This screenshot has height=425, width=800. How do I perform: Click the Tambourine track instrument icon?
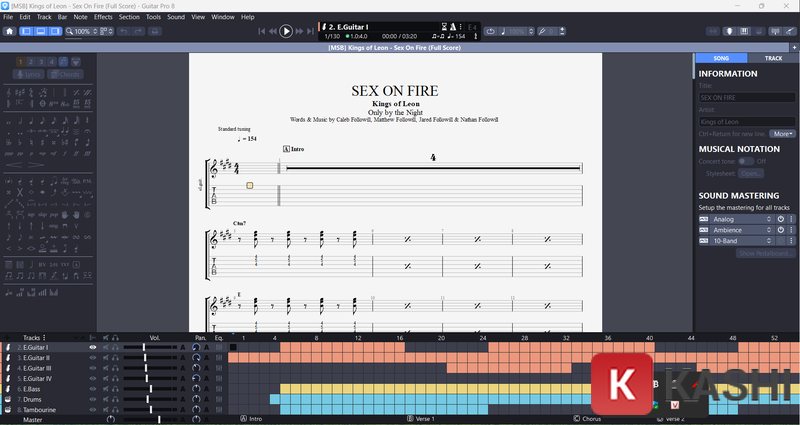point(8,410)
